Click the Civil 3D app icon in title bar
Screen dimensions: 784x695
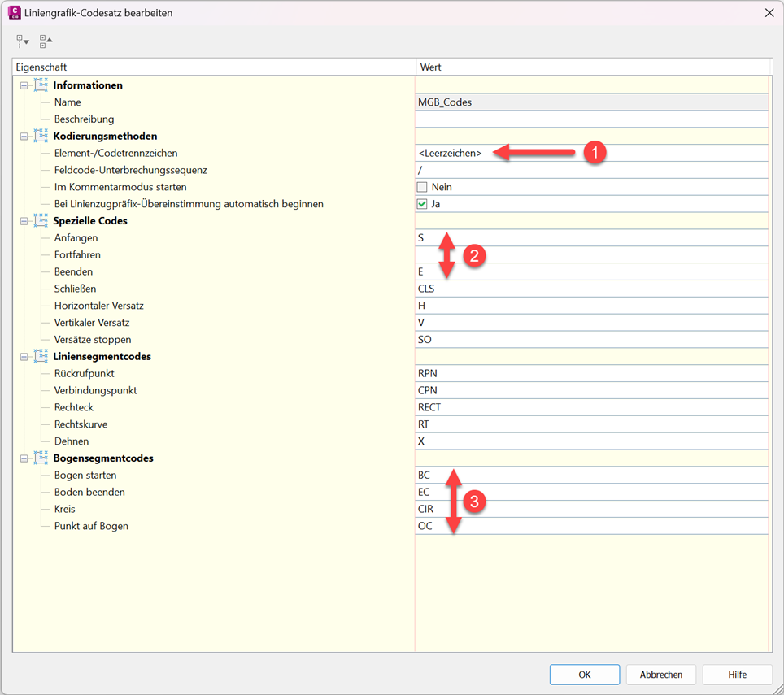pos(14,13)
